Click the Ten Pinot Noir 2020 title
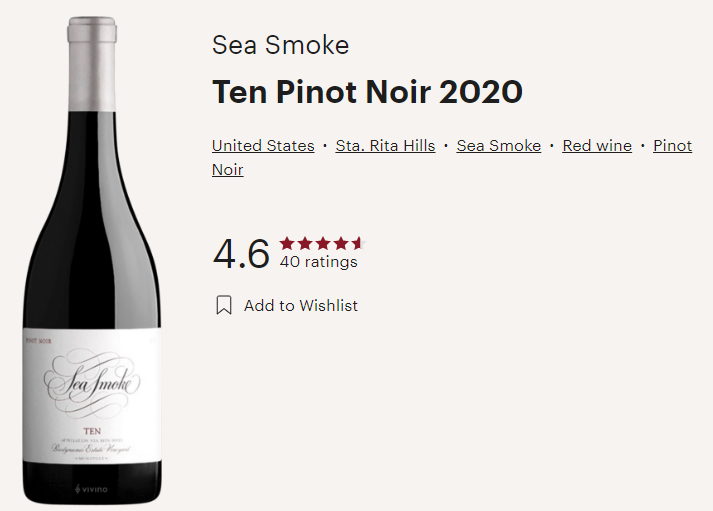The height and width of the screenshot is (511, 713). [367, 92]
